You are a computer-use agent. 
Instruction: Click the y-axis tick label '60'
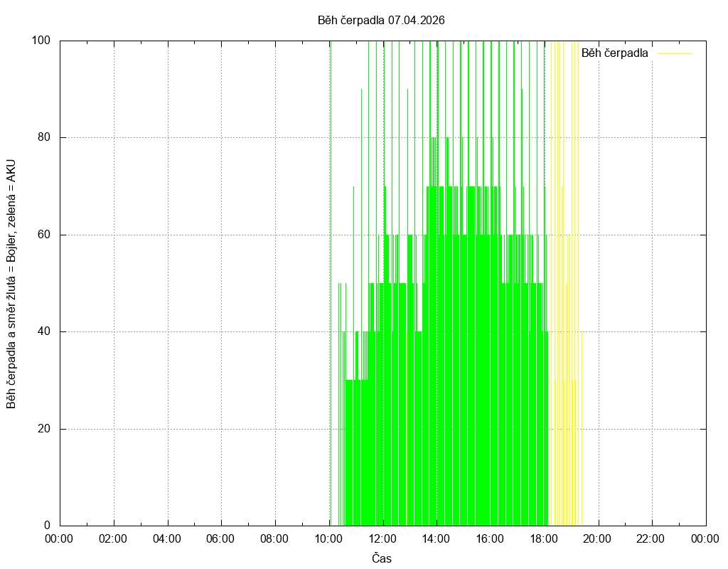point(44,235)
